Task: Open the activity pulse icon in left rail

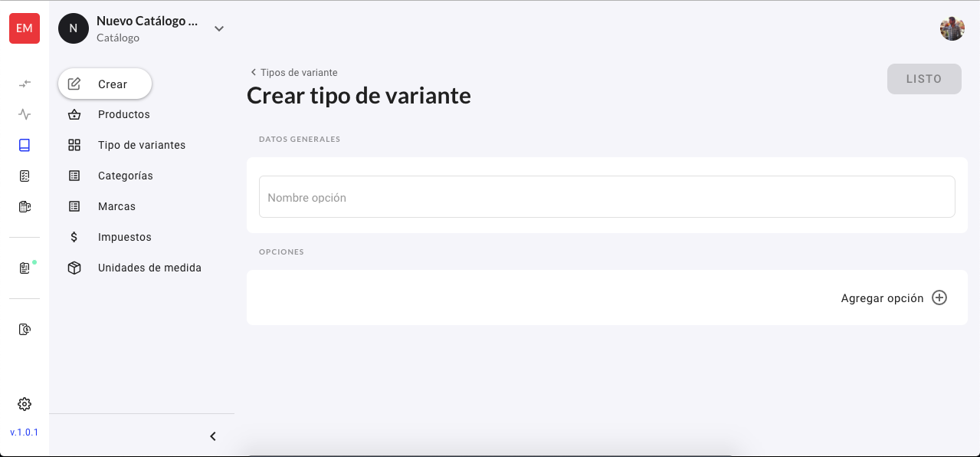Action: (25, 114)
